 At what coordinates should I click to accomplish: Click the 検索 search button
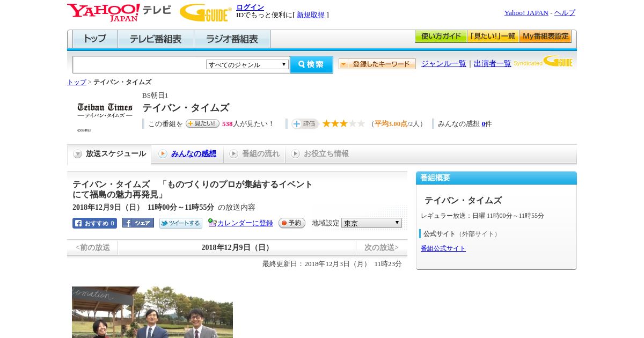311,64
